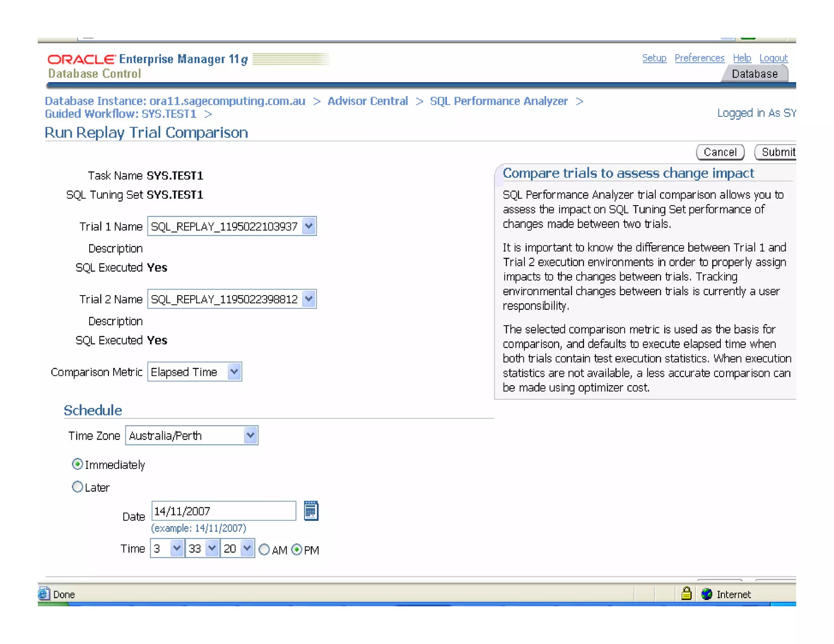Open the Setup link
834x644 pixels.
coord(654,58)
